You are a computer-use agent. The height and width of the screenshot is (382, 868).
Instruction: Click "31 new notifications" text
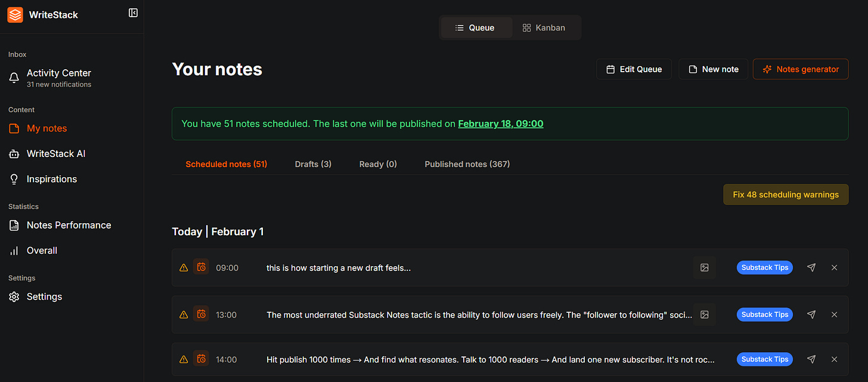click(x=59, y=85)
